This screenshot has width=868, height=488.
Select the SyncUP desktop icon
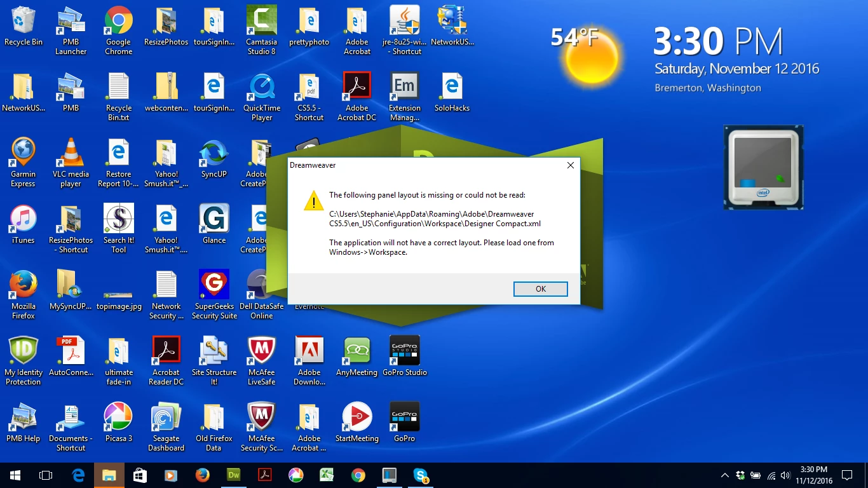pyautogui.click(x=214, y=159)
